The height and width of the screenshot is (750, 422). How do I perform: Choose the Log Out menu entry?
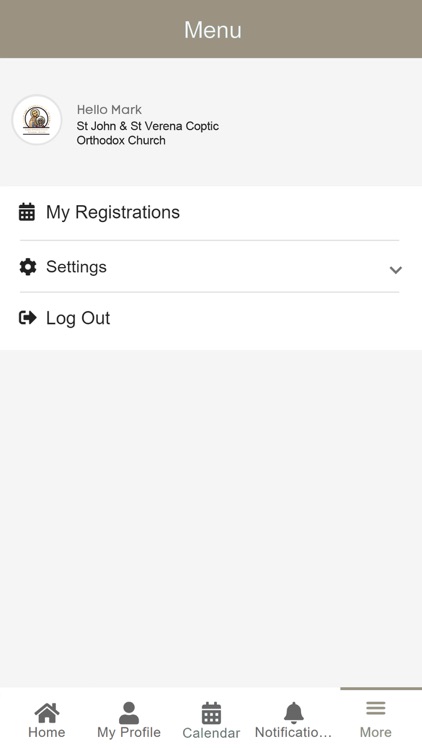tap(210, 318)
